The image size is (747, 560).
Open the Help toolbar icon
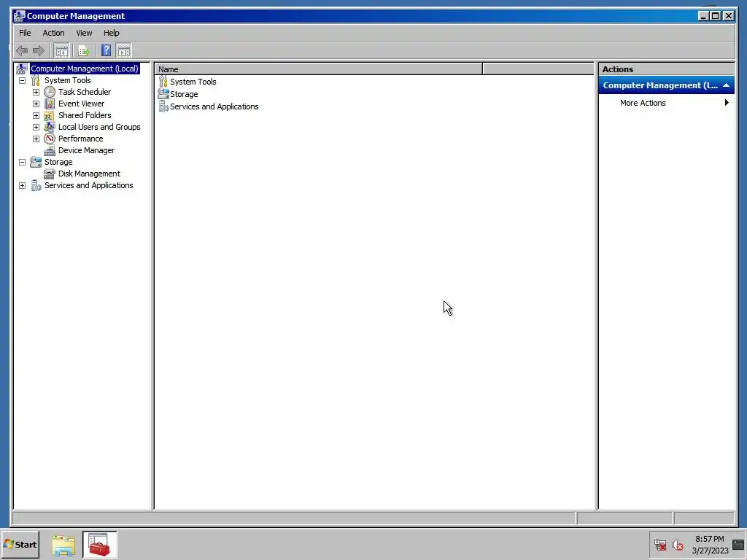(x=107, y=50)
